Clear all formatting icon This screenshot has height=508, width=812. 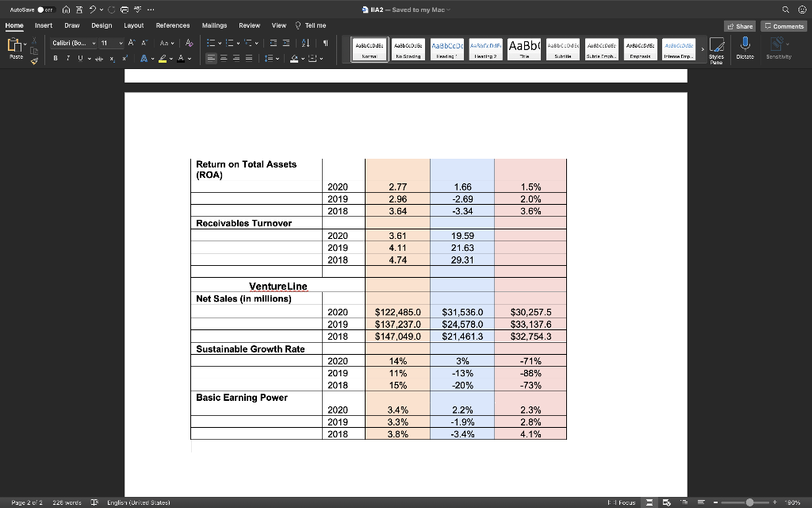190,43
